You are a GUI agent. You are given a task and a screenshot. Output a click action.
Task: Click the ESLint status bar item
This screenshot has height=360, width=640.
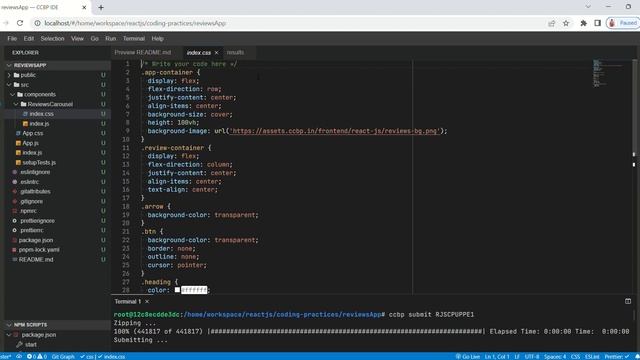pos(592,356)
